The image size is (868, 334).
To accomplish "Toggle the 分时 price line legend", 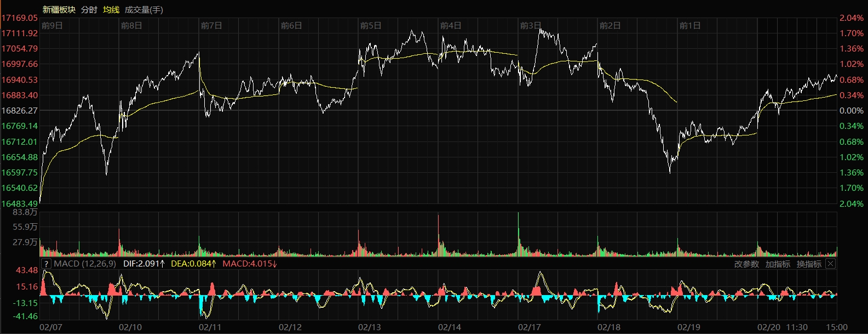I will 89,10.
